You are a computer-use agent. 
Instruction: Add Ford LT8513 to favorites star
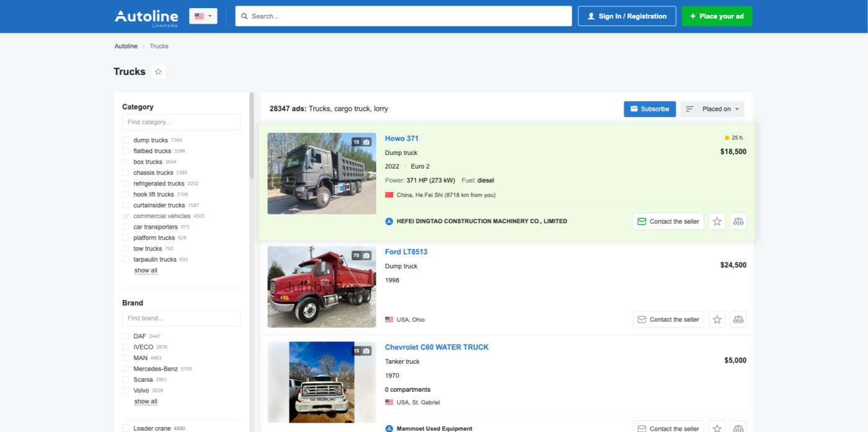click(x=717, y=319)
